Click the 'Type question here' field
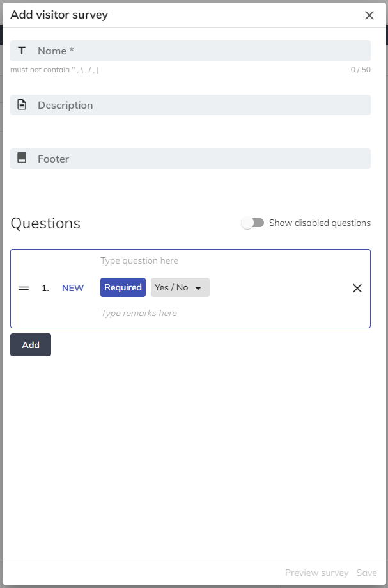388x588 pixels. 217,260
